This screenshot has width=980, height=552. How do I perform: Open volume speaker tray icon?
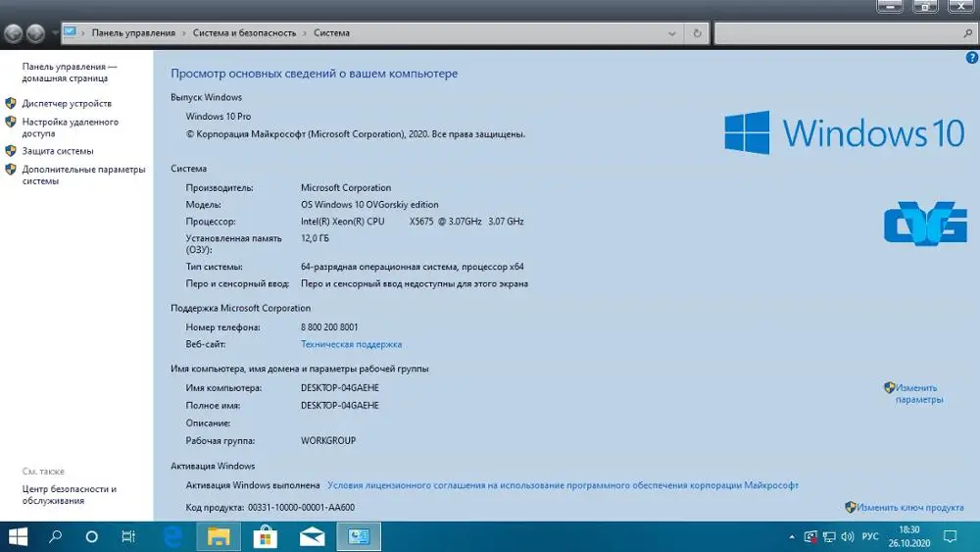click(848, 536)
